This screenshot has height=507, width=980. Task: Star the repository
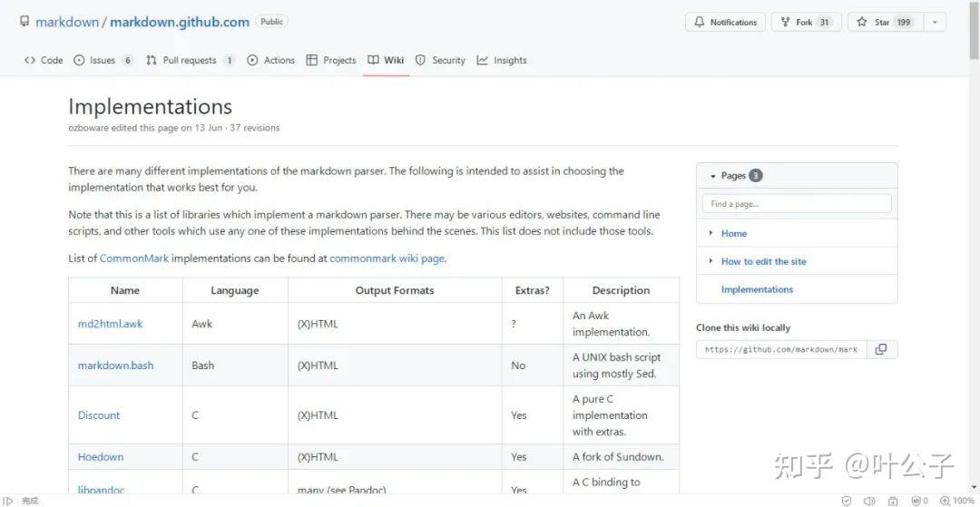(885, 22)
